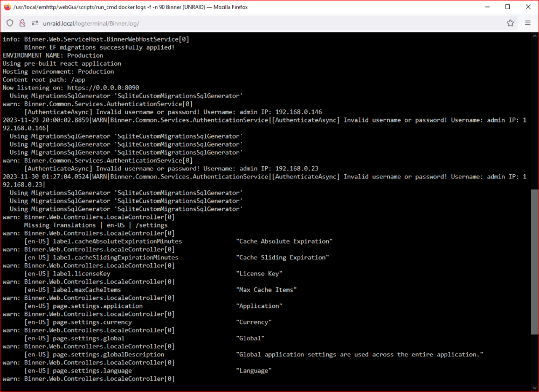
Task: Click the "Content root path: /app" line
Action: pos(44,80)
